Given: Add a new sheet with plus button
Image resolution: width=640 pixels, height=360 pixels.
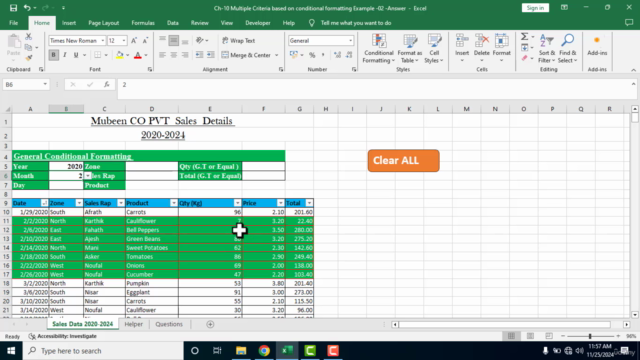Looking at the screenshot, I should pos(210,324).
